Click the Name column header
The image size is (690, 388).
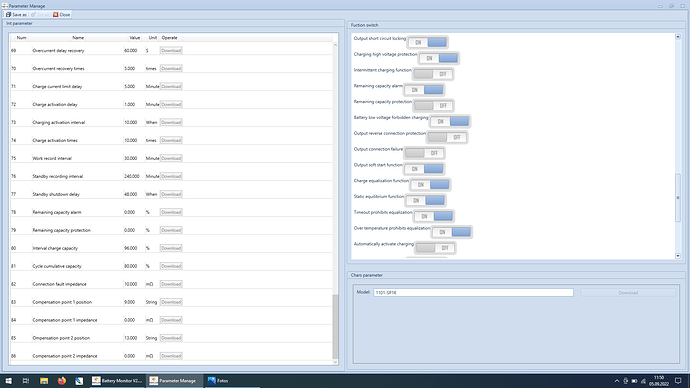78,38
